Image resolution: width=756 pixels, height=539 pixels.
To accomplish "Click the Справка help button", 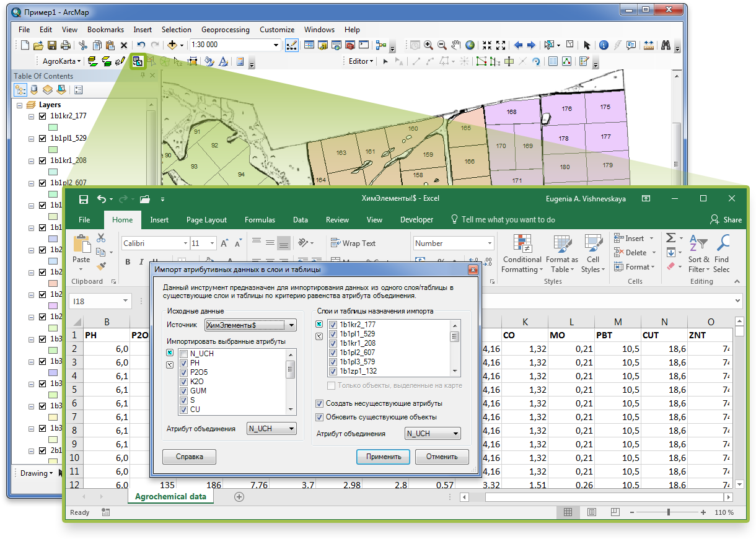I will [190, 457].
